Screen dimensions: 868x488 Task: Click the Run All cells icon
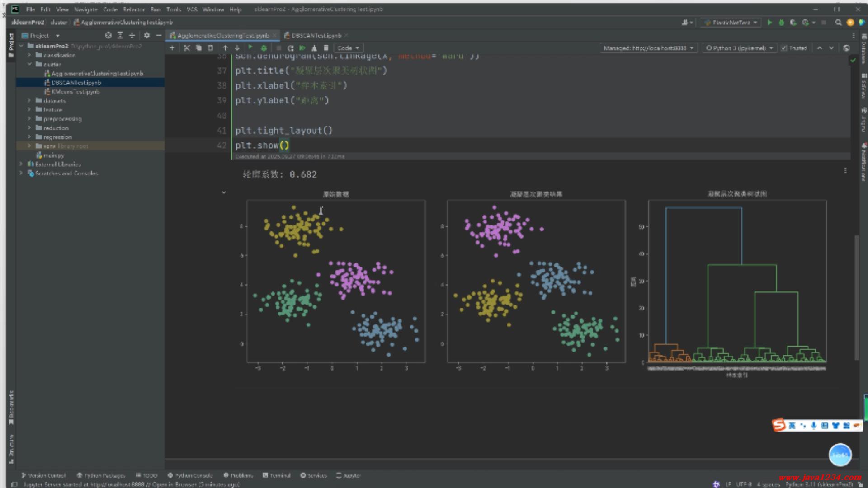tap(302, 48)
